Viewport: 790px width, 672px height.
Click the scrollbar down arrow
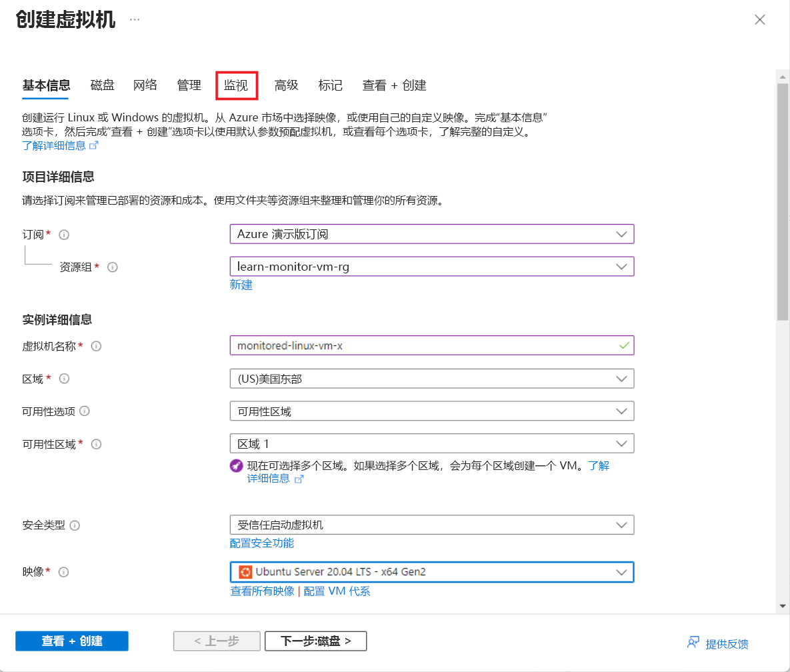click(x=783, y=606)
